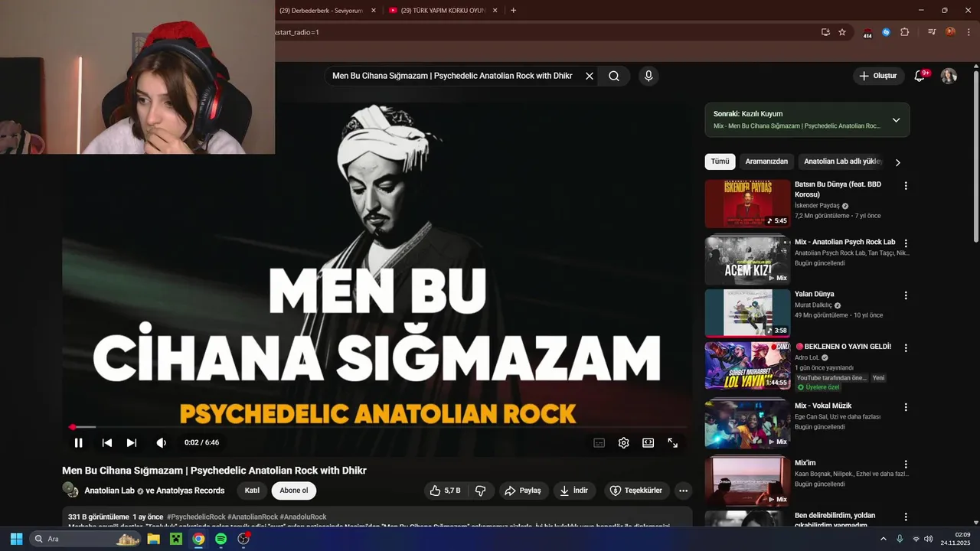Start voice search with microphone

(x=648, y=76)
